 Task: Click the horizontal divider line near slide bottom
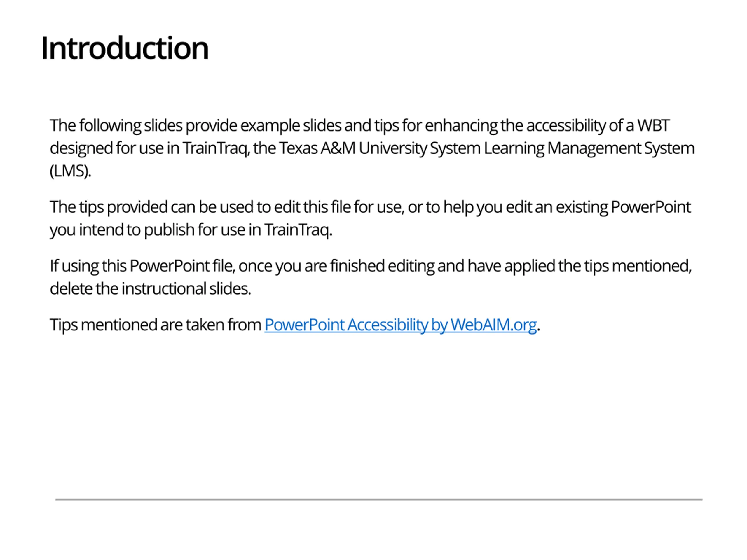(x=379, y=499)
